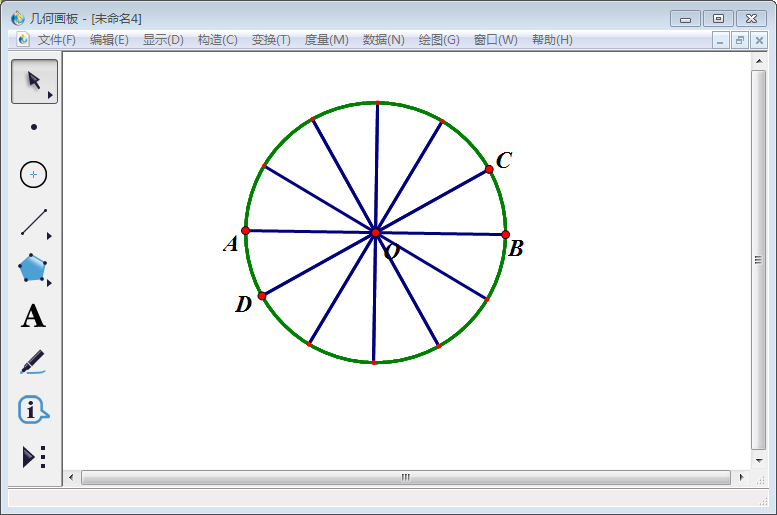Screen dimensions: 777x515
Task: Choose the Compass circle tool
Action: point(34,175)
